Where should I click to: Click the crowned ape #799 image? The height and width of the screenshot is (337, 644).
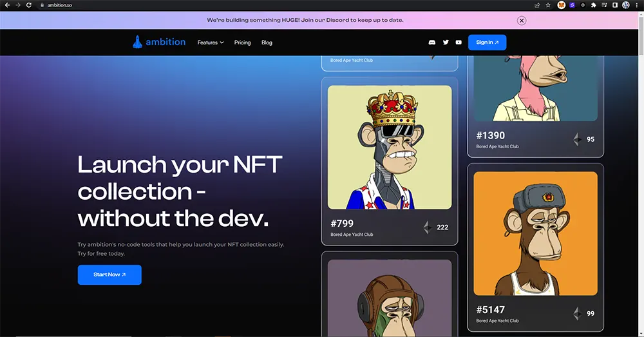[390, 147]
